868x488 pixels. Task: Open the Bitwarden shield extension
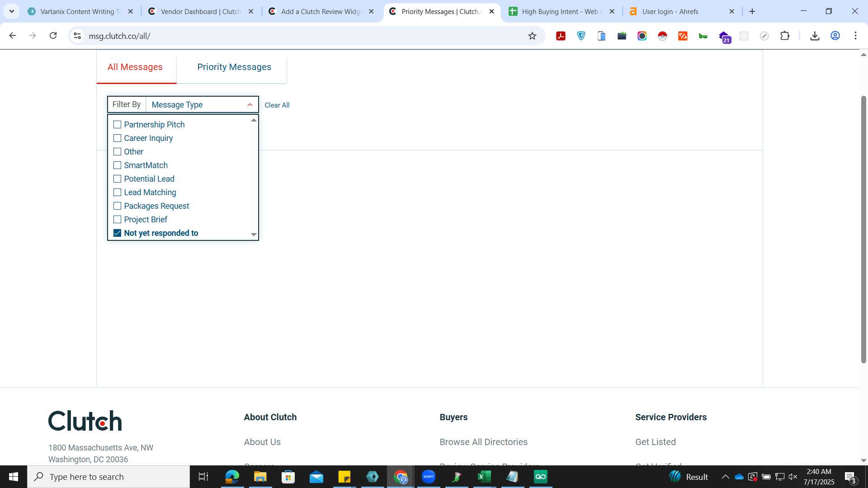(x=581, y=36)
